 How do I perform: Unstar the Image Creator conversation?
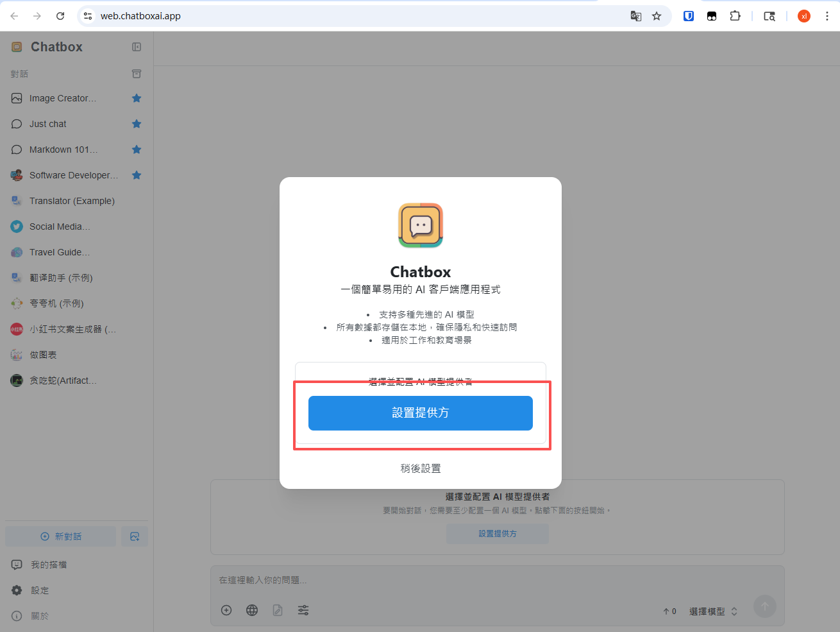point(137,98)
